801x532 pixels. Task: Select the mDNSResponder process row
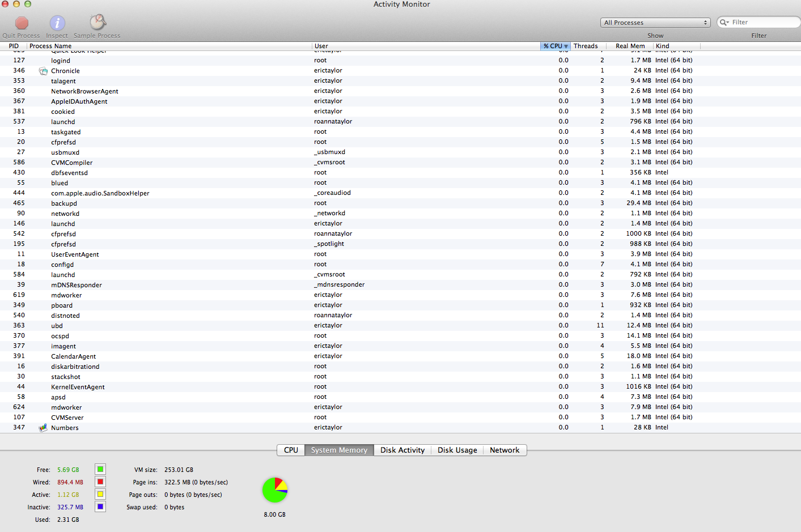(400, 285)
